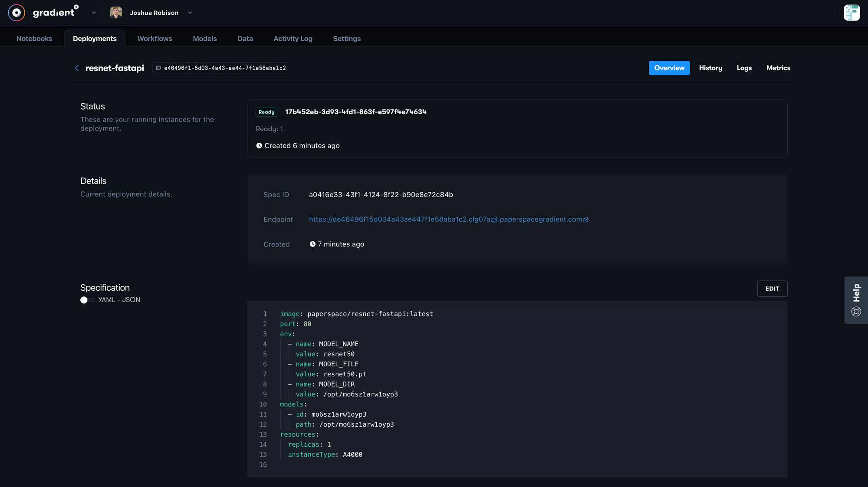Open the team avatar icon at top right

coord(852,13)
